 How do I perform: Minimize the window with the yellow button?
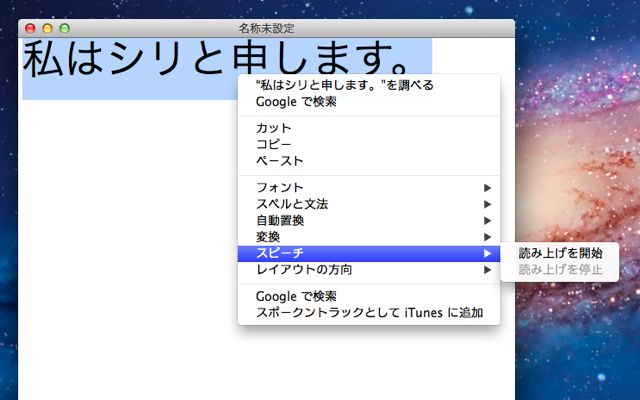[47, 28]
